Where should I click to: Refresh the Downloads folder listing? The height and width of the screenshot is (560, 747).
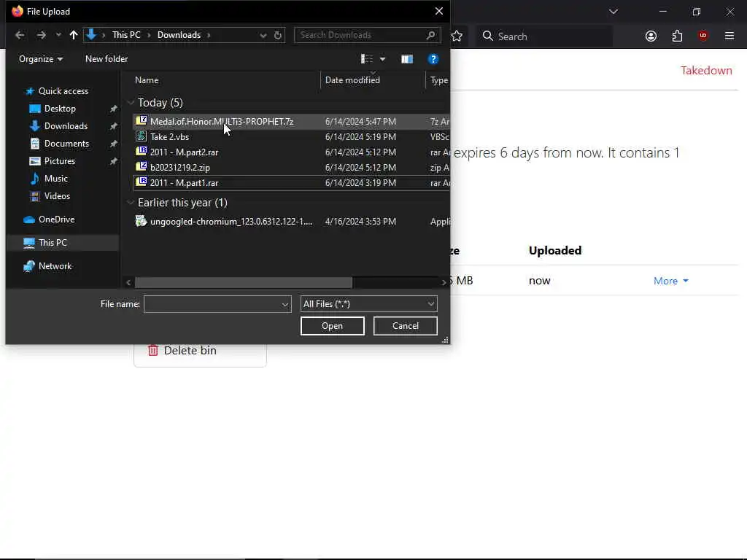(278, 35)
